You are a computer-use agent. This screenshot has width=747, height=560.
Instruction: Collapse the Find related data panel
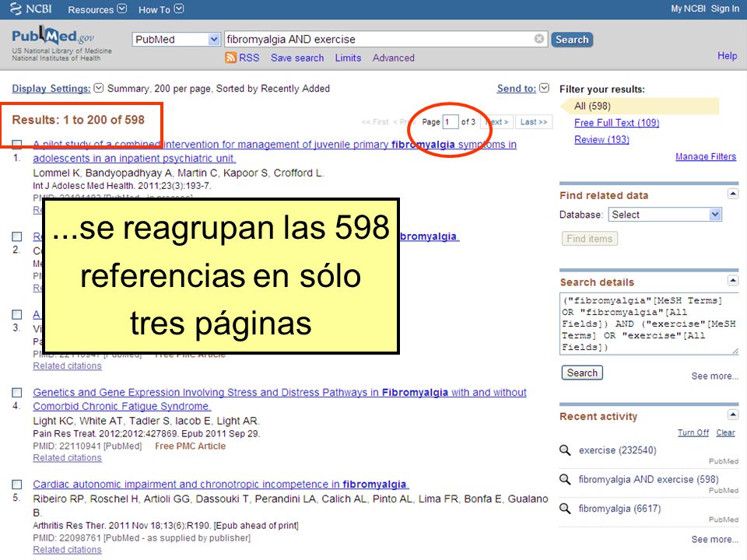[x=733, y=194]
